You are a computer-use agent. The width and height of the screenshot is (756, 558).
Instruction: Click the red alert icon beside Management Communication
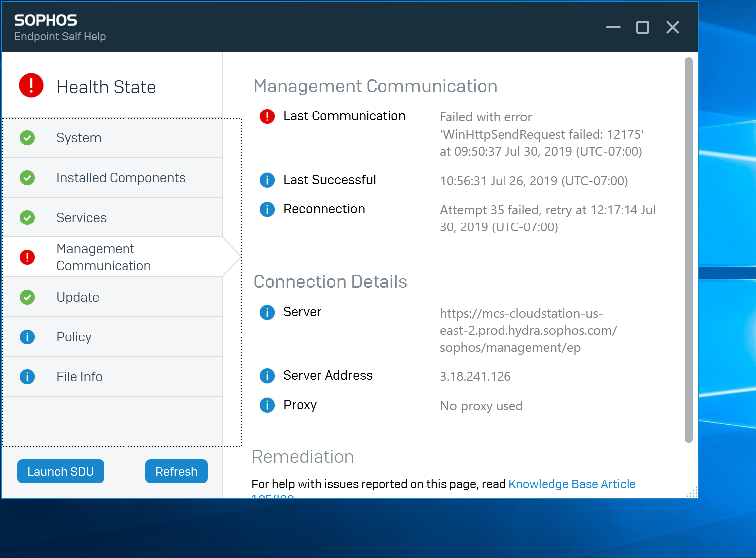pos(27,257)
